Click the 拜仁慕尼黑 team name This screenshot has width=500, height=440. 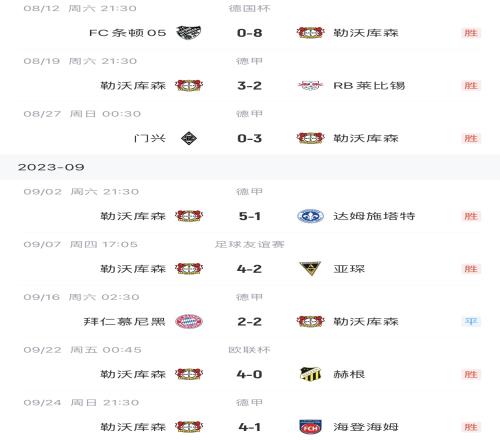(x=124, y=321)
